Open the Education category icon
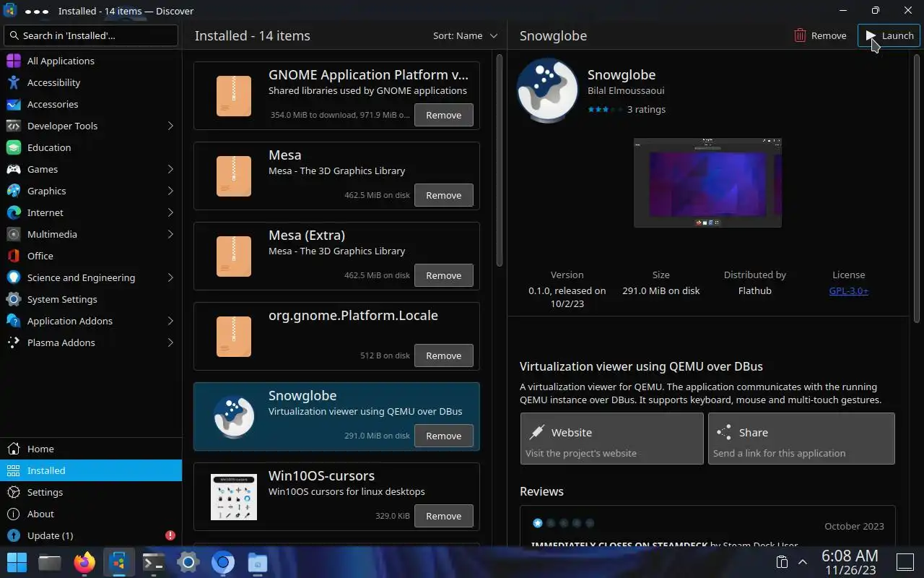The height and width of the screenshot is (578, 924). (x=14, y=147)
